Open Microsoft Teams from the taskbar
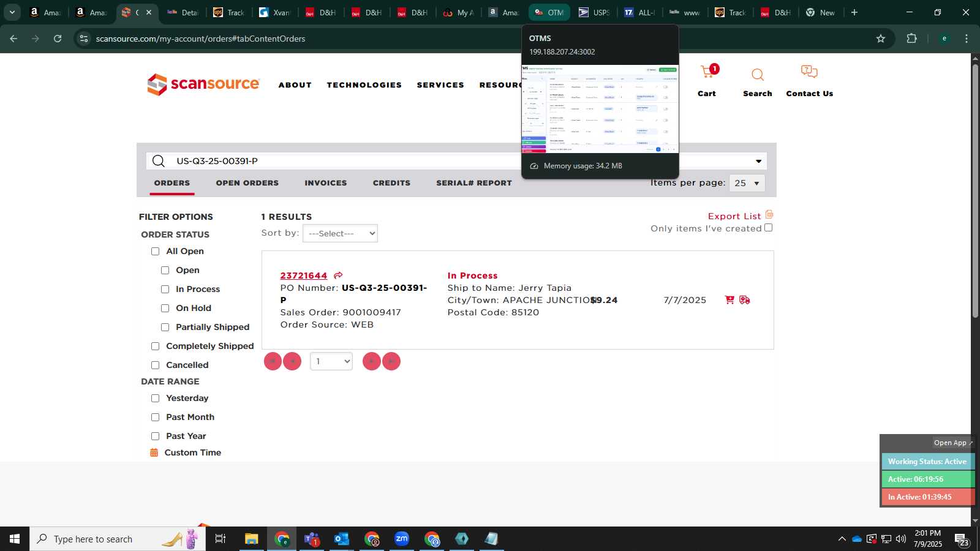The image size is (980, 551). coord(312,539)
